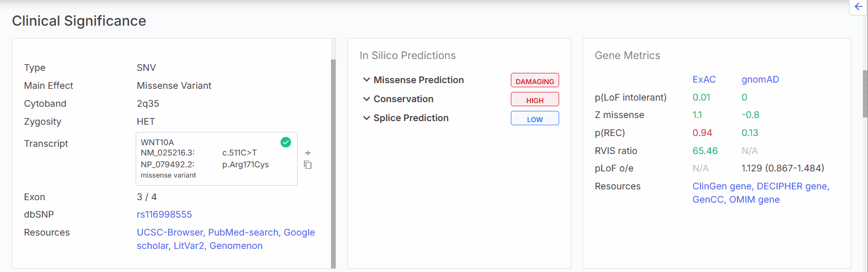Open the DECIPHER gene link
Screen dimensions: 868x272
(792, 186)
